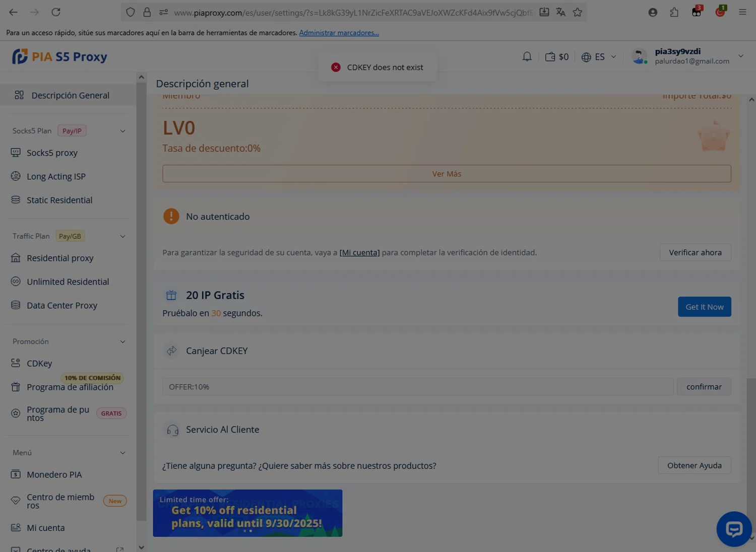Collapse the Traffic Plan section

click(122, 236)
